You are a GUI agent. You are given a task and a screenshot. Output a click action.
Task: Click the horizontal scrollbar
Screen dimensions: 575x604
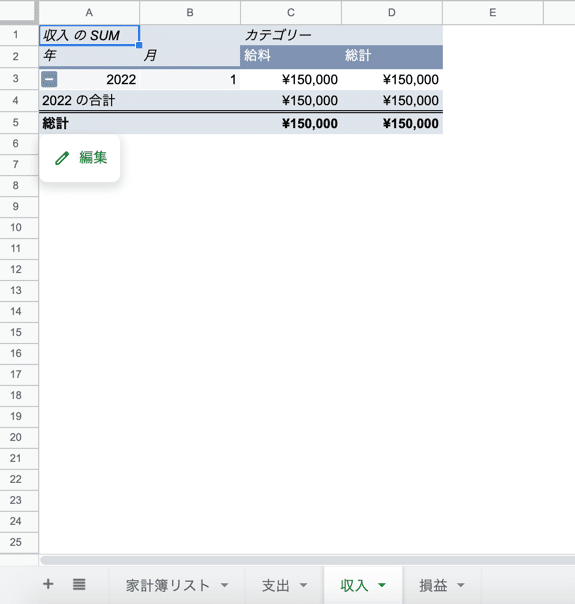(307, 560)
